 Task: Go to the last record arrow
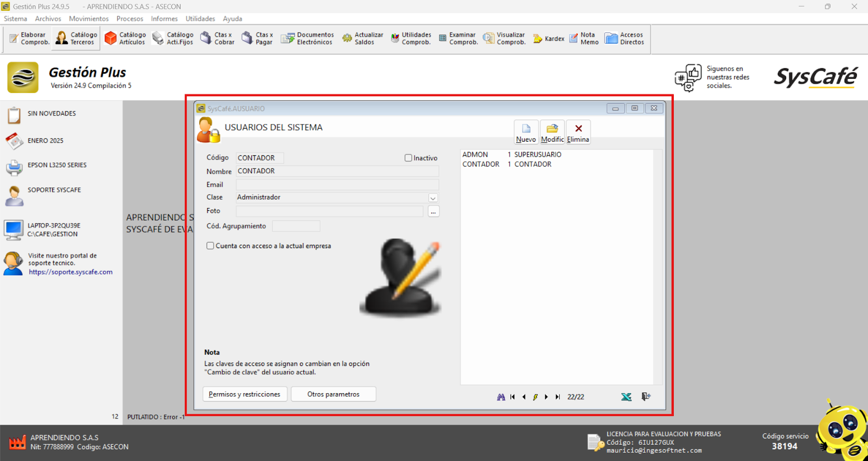558,397
